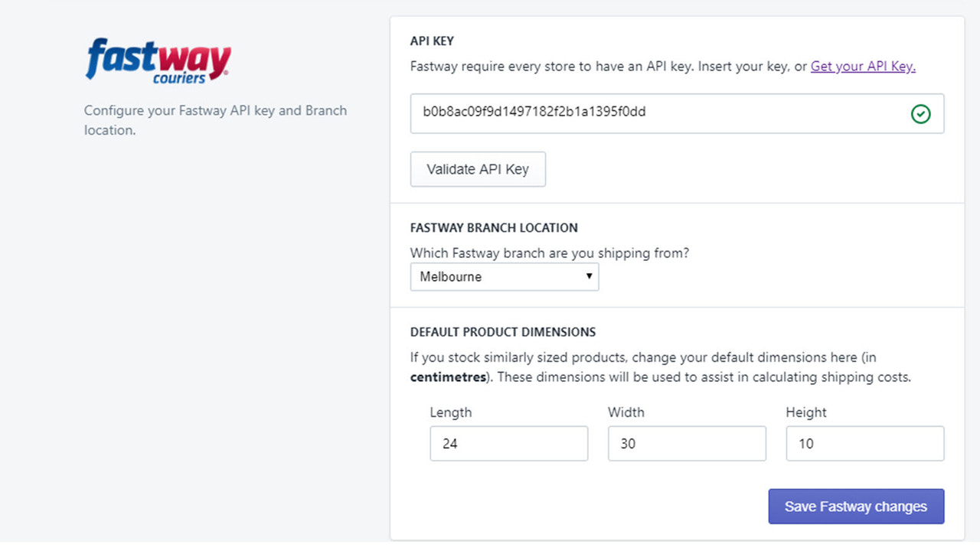Click the green API key validation checkmark
Viewport: 980px width, 551px height.
(x=921, y=113)
